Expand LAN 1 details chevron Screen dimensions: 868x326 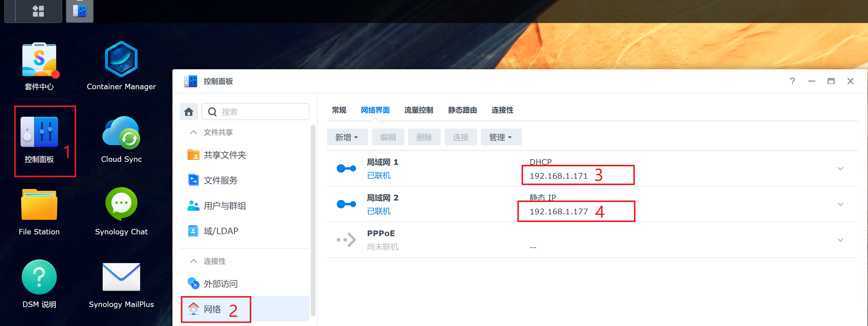(x=840, y=168)
